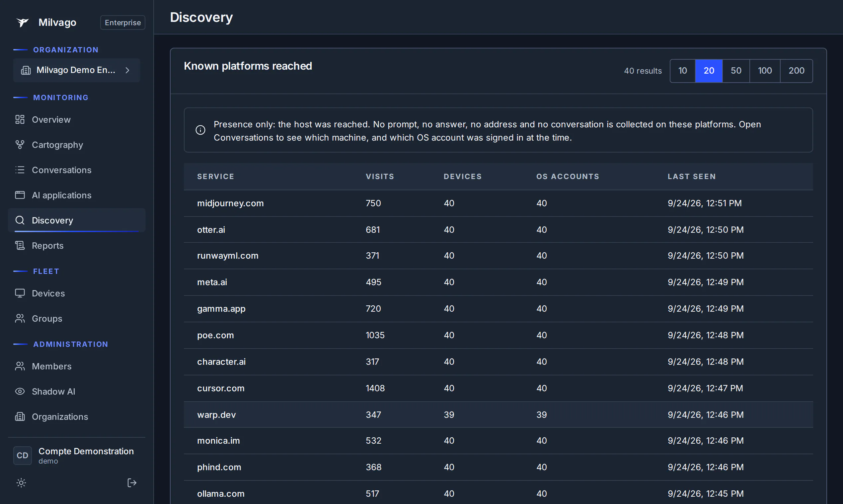Click the 750 visits value for midjourney.com
Screen dimensions: 843x504
[x=373, y=203]
